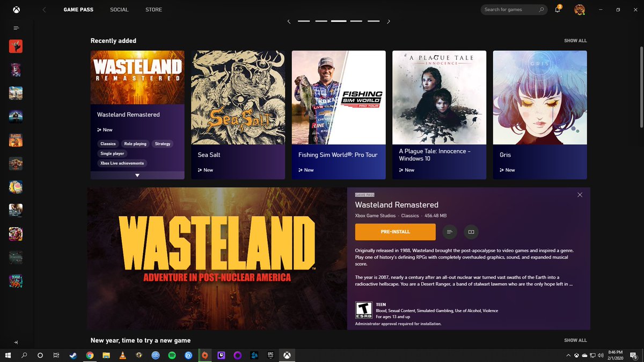Open VLC media player from taskbar
Image resolution: width=644 pixels, height=362 pixels.
[x=122, y=355]
